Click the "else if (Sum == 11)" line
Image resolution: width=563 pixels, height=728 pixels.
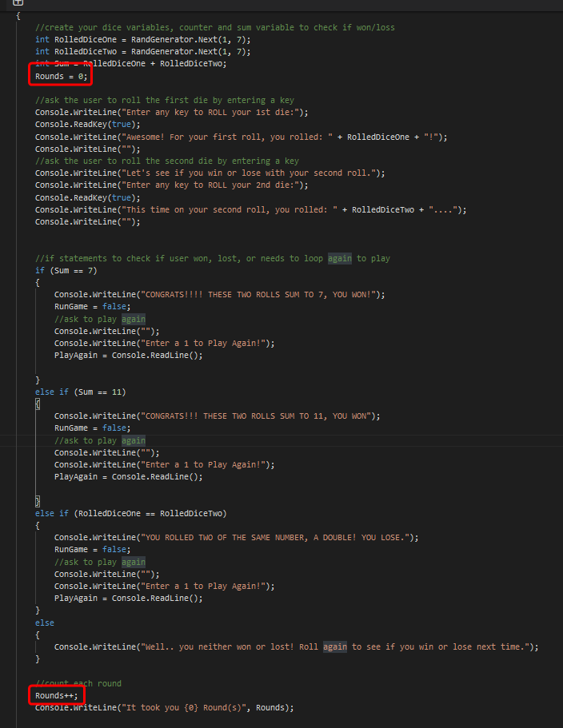(80, 392)
